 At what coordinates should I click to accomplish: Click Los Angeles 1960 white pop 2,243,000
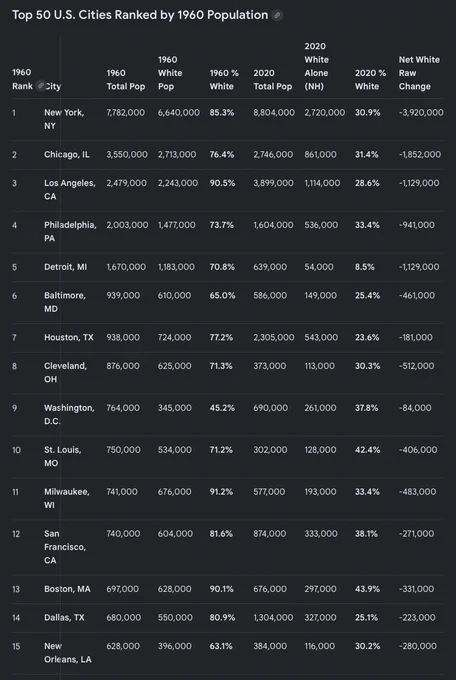click(x=178, y=183)
